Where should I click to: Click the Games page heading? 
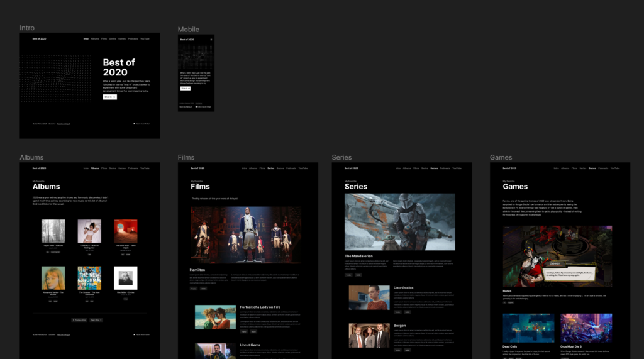515,187
